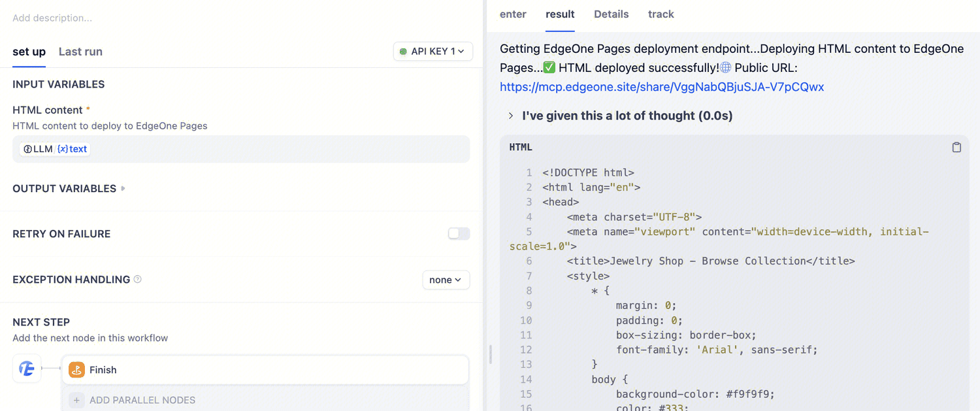Expand the Output Variables section
980x411 pixels.
click(69, 189)
